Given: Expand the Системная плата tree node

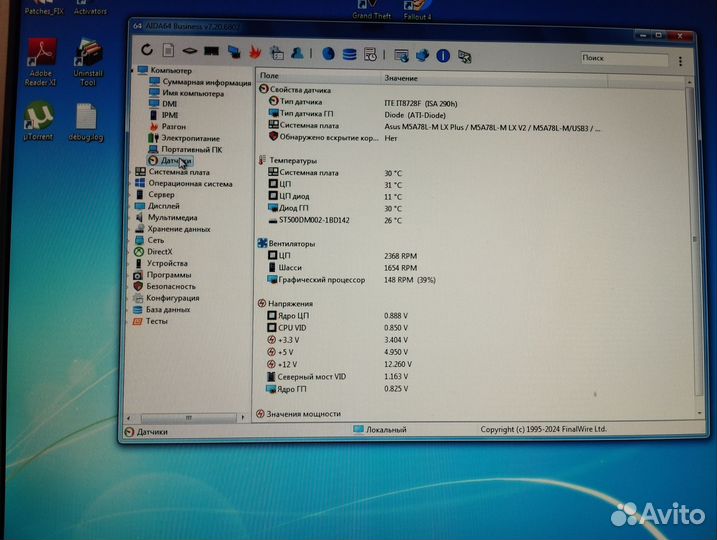Looking at the screenshot, I should (x=134, y=172).
